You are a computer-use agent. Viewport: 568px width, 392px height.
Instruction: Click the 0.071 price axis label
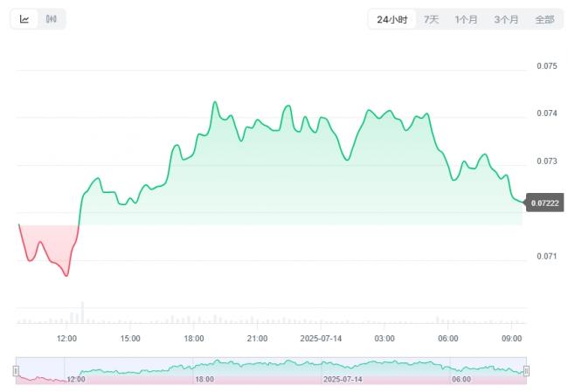pos(547,257)
